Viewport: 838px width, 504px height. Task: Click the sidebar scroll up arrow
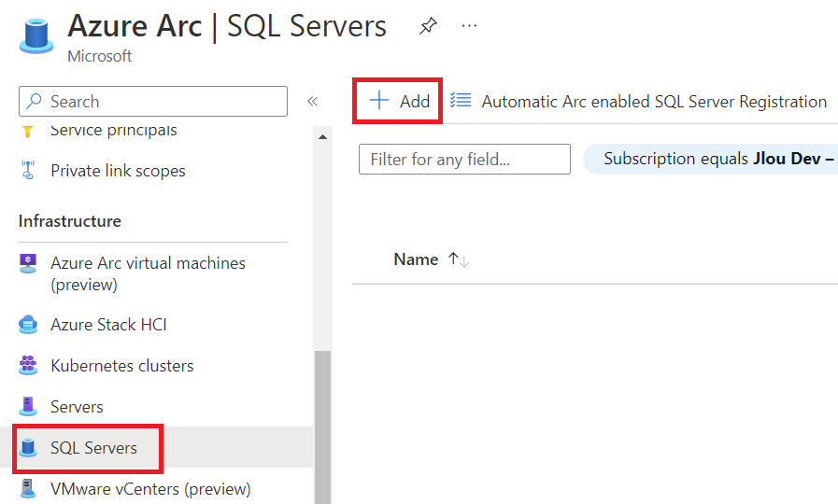tap(322, 137)
